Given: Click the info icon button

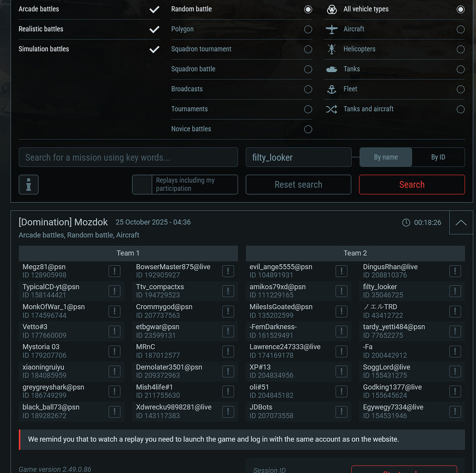Looking at the screenshot, I should [29, 185].
